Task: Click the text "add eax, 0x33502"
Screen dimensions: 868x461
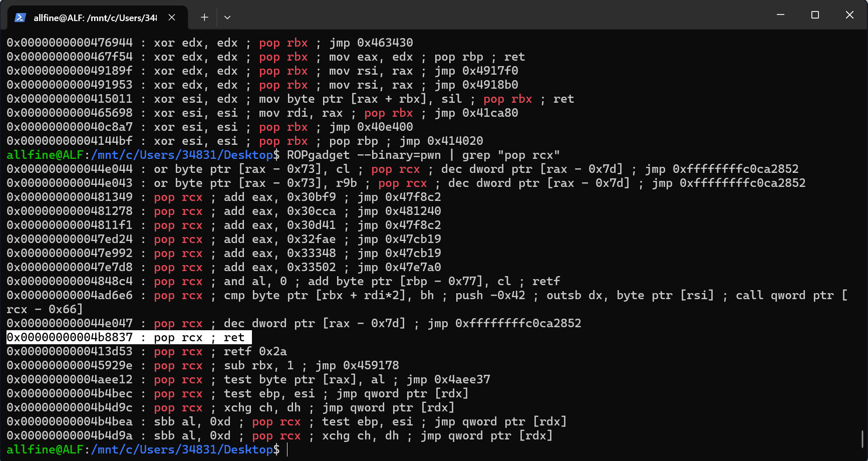Action: pos(280,267)
